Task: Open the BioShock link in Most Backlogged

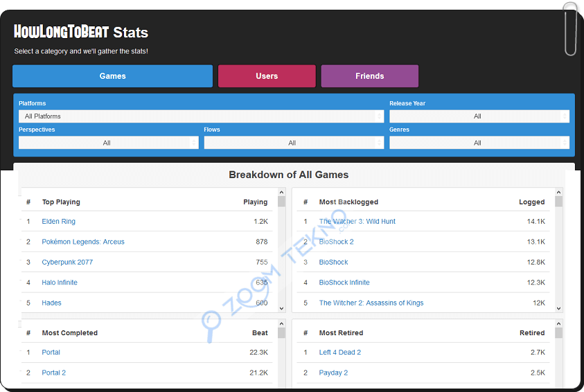Action: 333,262
